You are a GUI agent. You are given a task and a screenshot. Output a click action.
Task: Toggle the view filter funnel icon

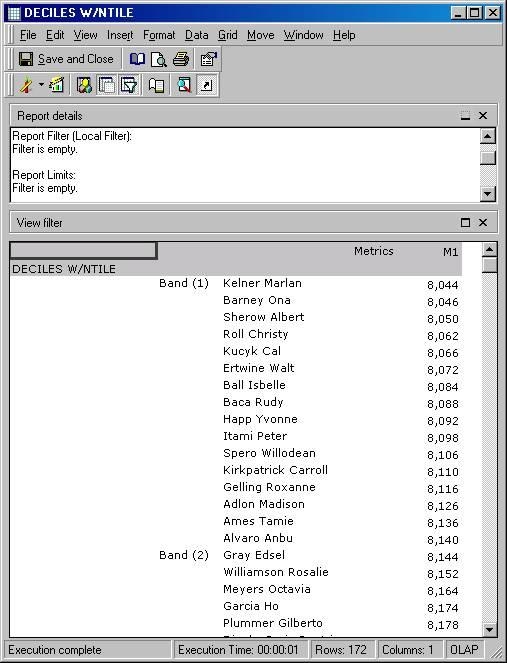[129, 85]
